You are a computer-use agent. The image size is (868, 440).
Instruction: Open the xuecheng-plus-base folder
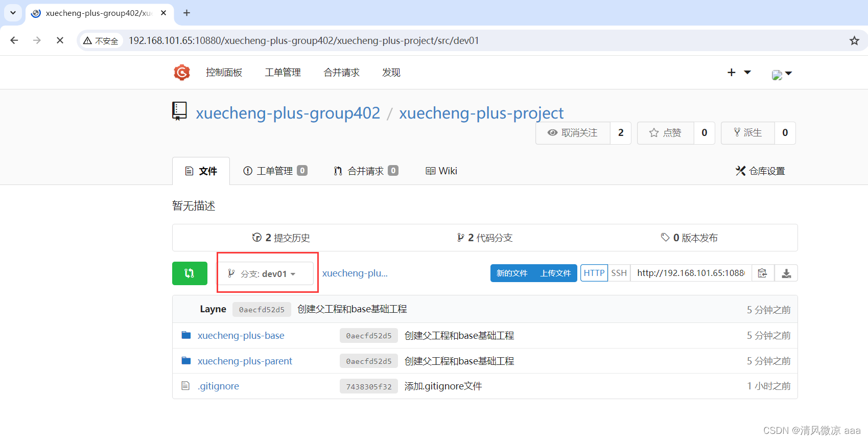click(241, 335)
